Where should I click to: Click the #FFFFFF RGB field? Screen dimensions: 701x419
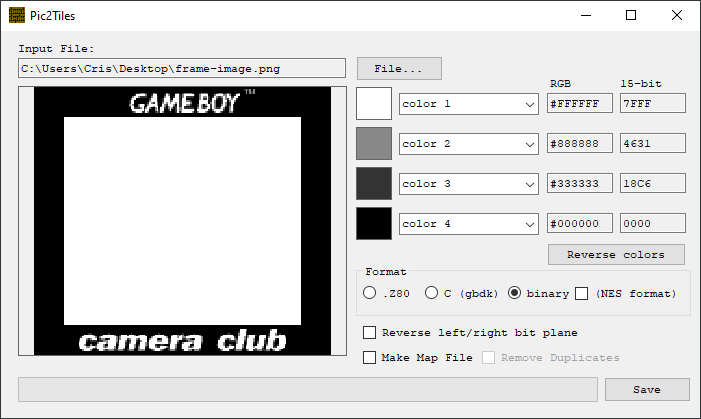pos(580,103)
